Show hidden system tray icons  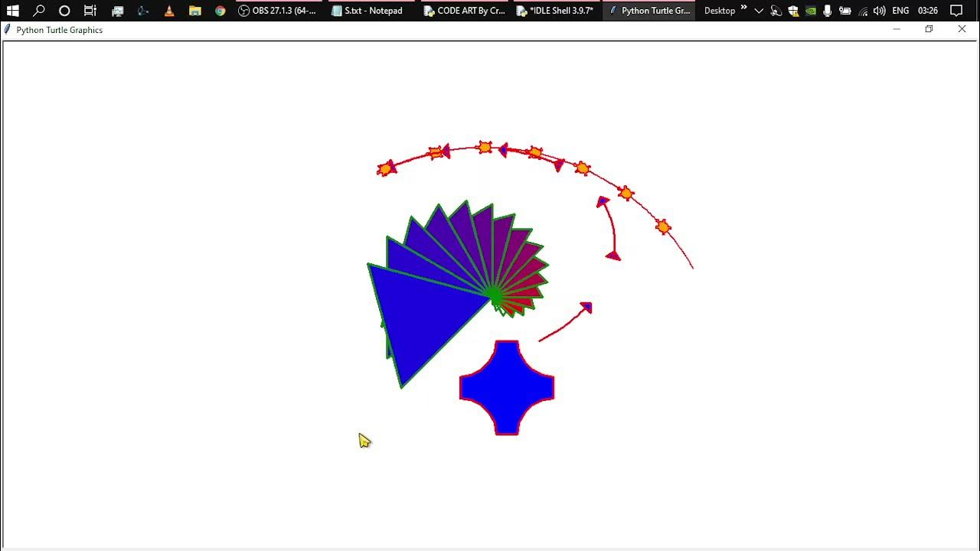(759, 11)
